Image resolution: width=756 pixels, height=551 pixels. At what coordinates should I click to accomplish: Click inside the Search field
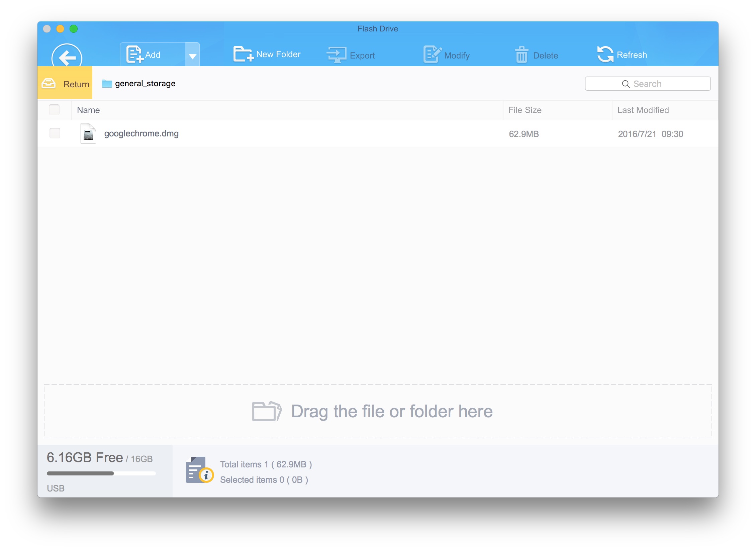(647, 84)
